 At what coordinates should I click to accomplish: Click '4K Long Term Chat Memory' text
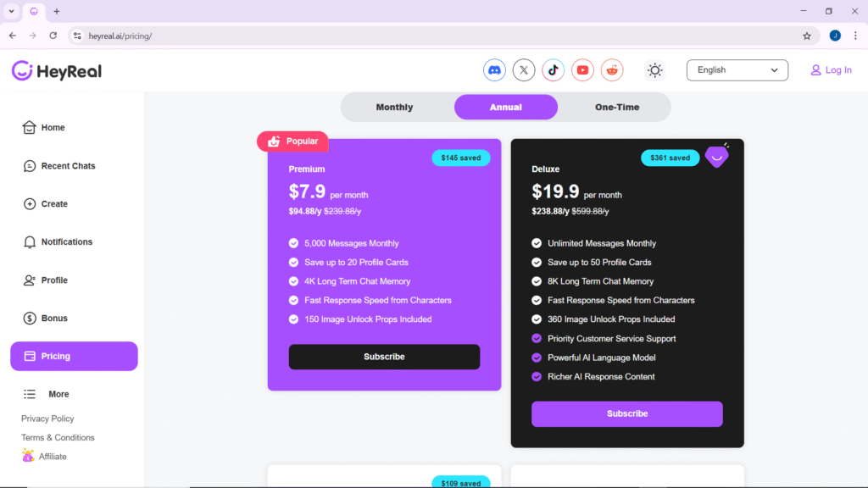(x=358, y=281)
